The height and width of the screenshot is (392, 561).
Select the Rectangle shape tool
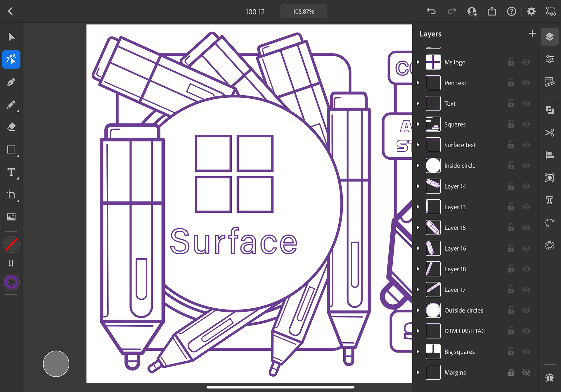tap(11, 150)
